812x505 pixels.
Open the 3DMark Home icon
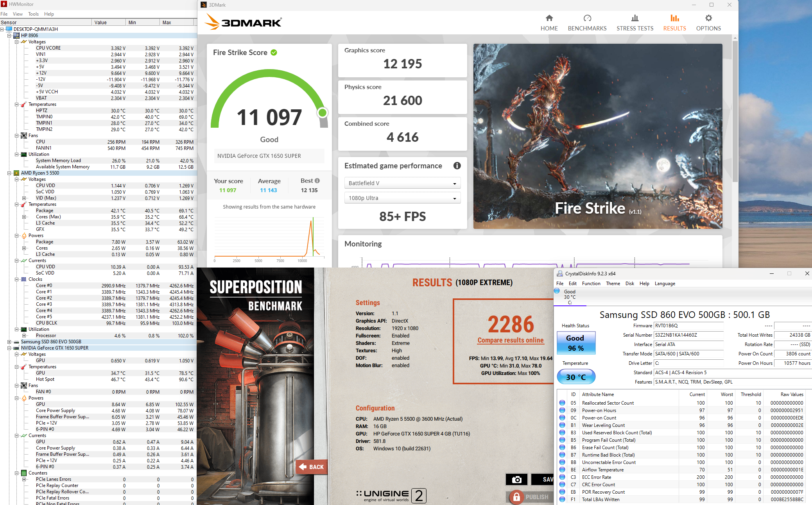(549, 18)
